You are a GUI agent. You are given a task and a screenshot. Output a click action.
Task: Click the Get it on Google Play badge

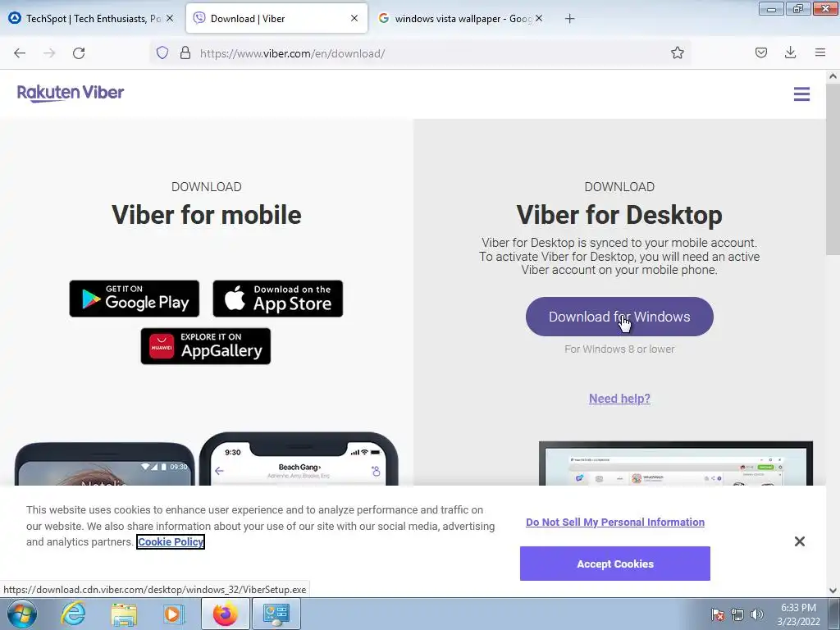[134, 299]
